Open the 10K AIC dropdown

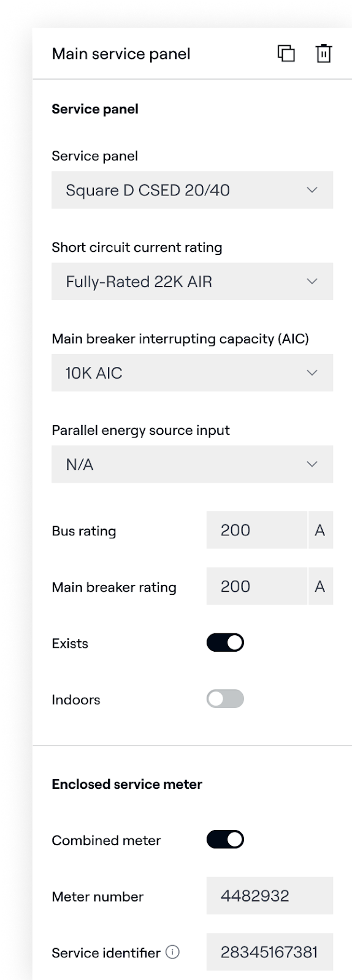pos(192,372)
